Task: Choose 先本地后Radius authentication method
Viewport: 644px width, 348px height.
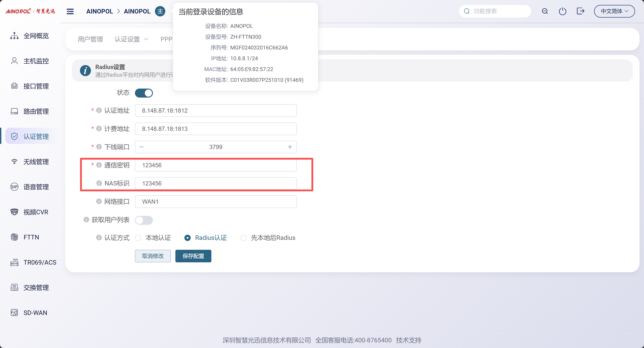Action: tap(243, 238)
